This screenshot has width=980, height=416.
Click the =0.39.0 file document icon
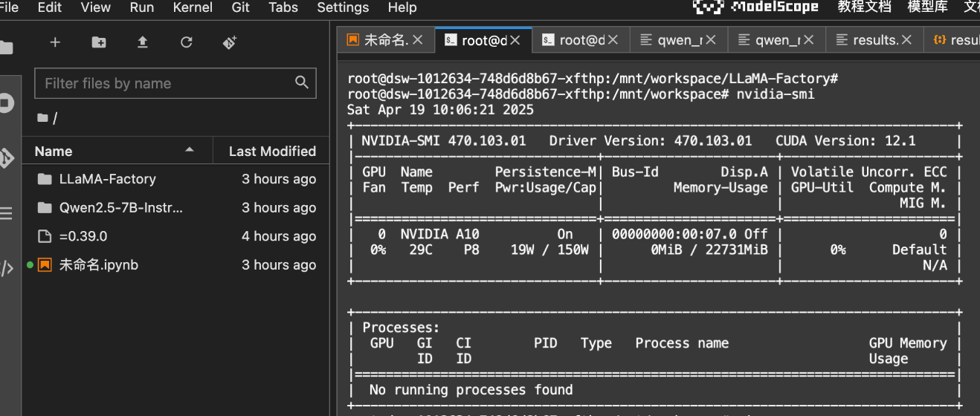tap(45, 236)
